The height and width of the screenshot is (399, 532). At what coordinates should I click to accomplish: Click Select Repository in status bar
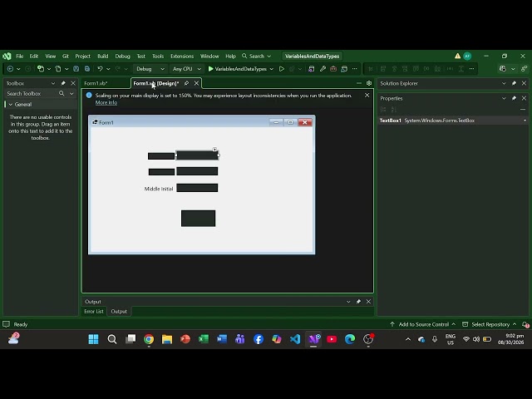tap(490, 324)
